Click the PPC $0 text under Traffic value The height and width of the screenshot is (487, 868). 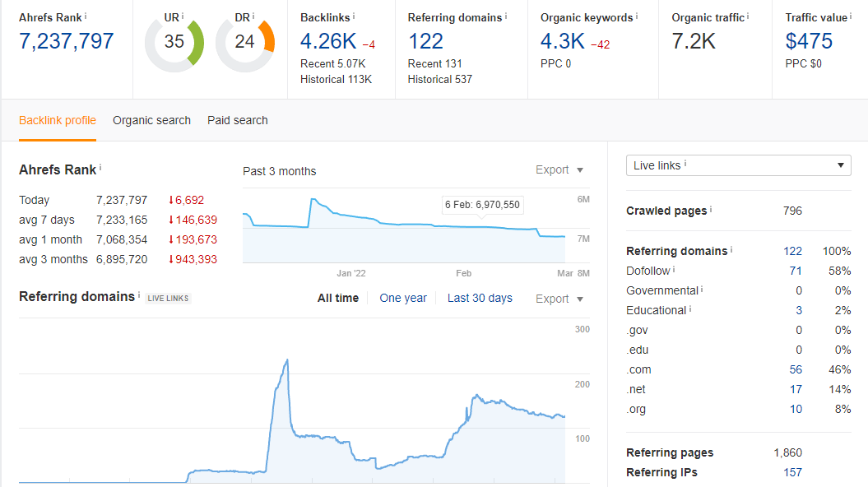[x=803, y=63]
